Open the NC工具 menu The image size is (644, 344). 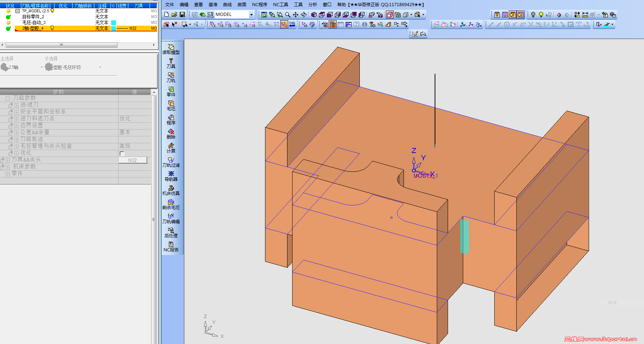coord(281,5)
